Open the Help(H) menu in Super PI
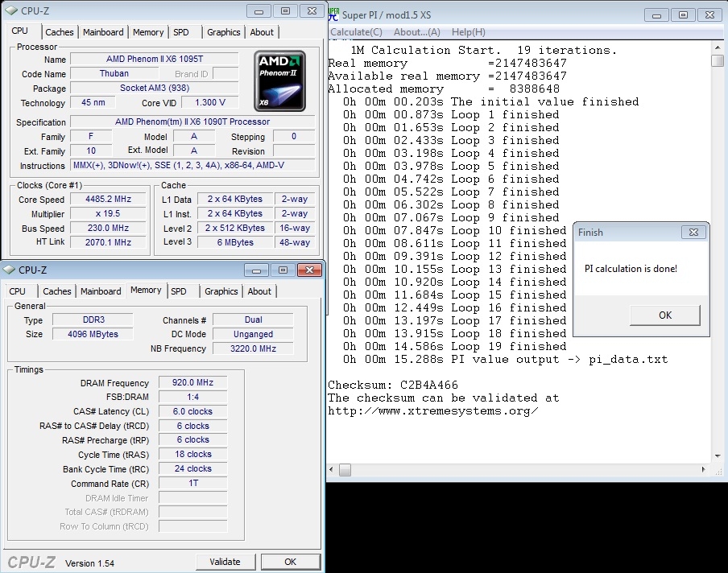The height and width of the screenshot is (573, 728). [x=468, y=32]
